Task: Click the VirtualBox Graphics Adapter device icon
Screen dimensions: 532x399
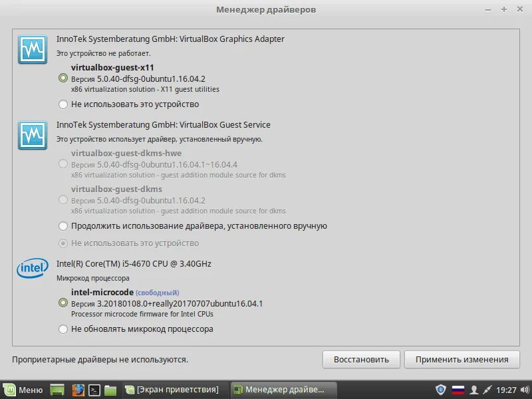Action: tap(33, 49)
